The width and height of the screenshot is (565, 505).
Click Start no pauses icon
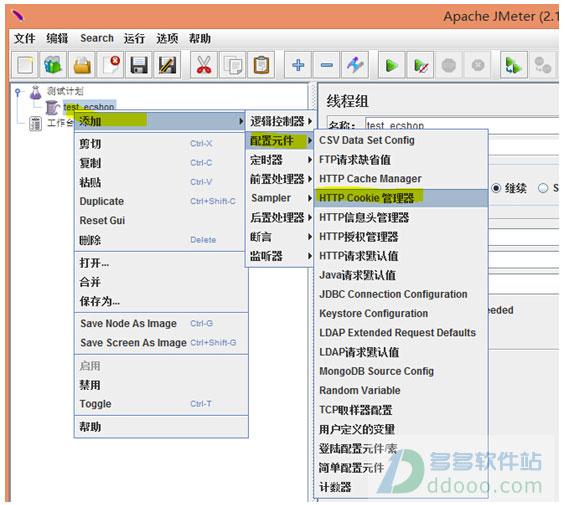pos(421,65)
